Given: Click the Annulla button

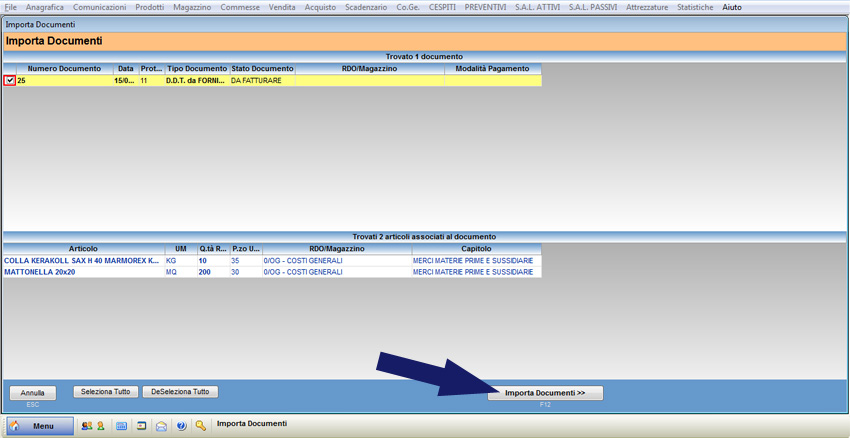Looking at the screenshot, I should (x=33, y=393).
